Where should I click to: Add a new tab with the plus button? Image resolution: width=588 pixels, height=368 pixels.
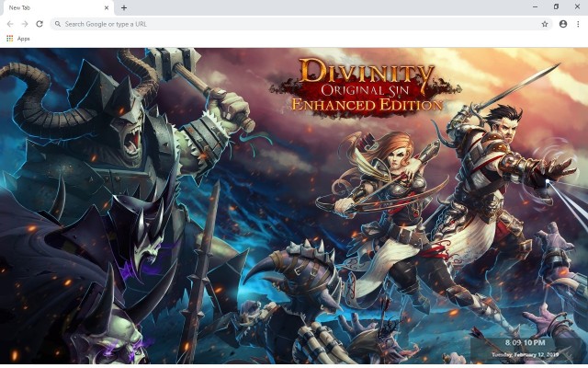124,7
